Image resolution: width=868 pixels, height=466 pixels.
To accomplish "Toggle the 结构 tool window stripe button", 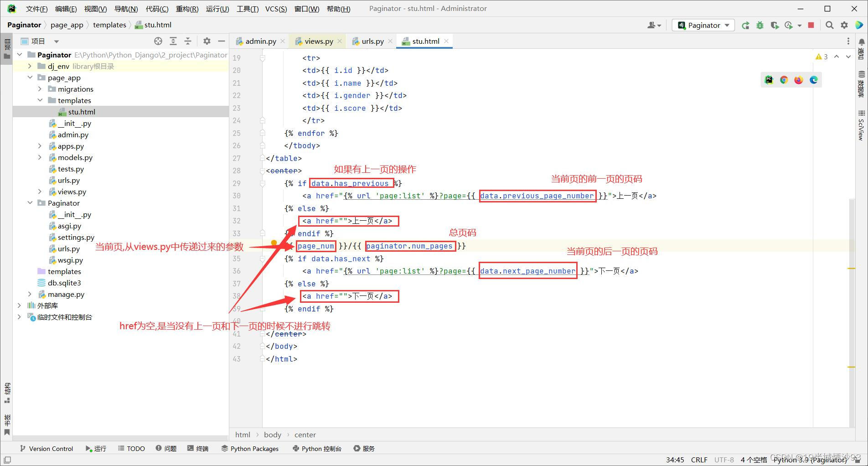I will click(x=7, y=393).
